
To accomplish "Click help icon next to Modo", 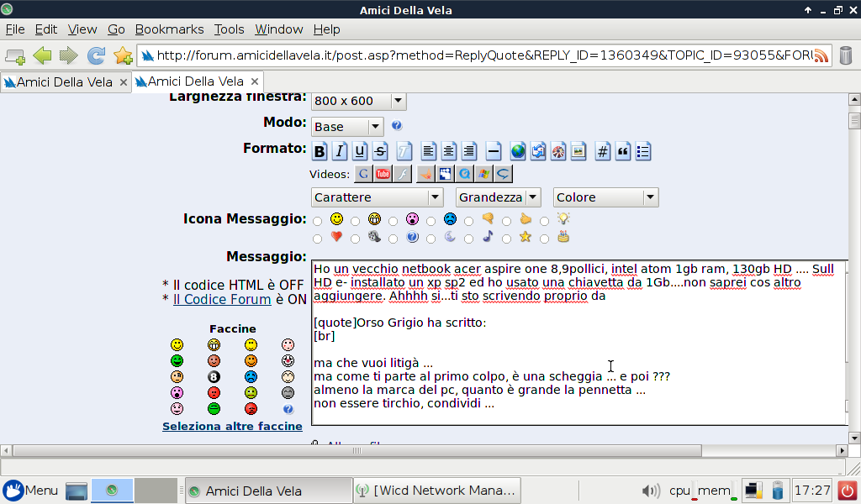I will click(397, 126).
